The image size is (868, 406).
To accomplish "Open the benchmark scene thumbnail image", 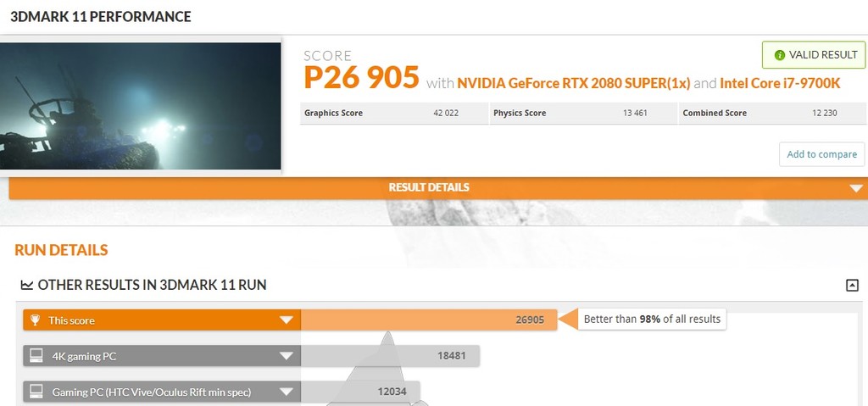I will click(141, 106).
